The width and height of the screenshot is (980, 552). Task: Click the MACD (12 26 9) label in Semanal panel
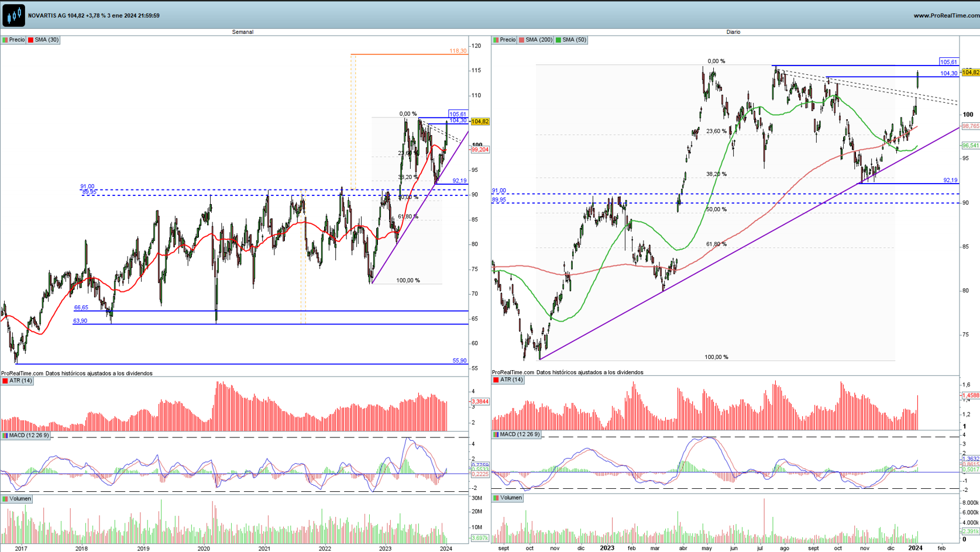pyautogui.click(x=25, y=436)
